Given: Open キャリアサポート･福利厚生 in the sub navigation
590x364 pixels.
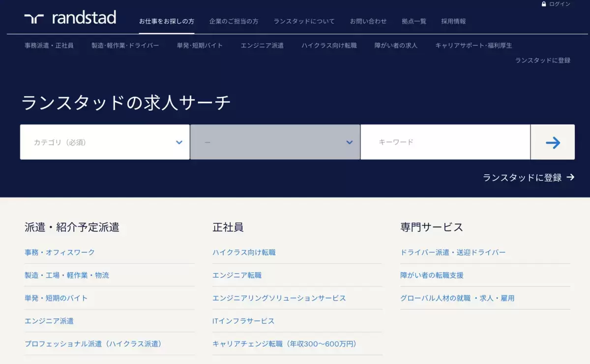Looking at the screenshot, I should tap(473, 46).
